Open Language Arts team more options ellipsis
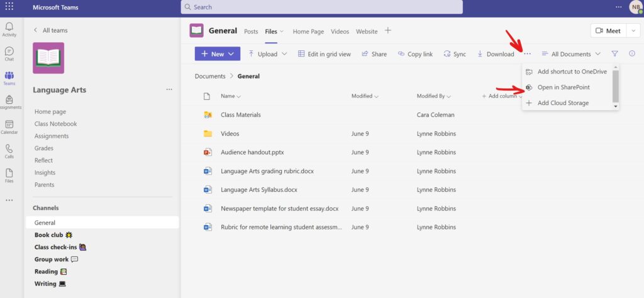Screen dimensions: 644x298 169,89
